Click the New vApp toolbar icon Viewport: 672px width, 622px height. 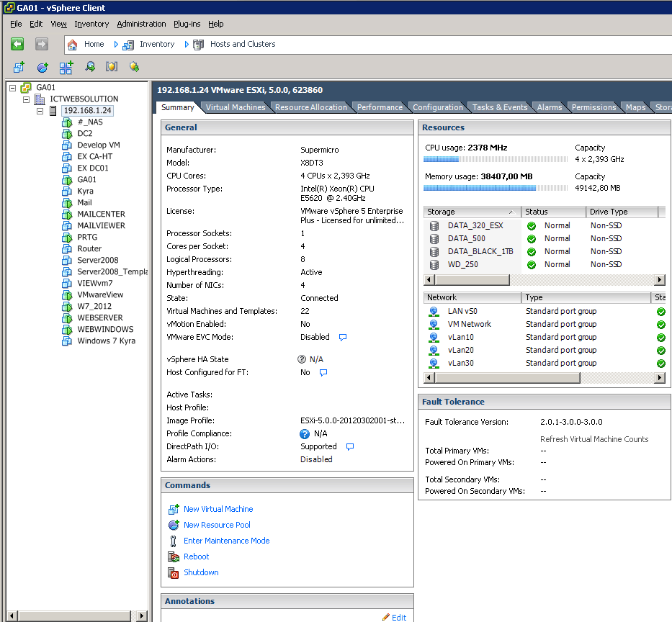click(66, 67)
